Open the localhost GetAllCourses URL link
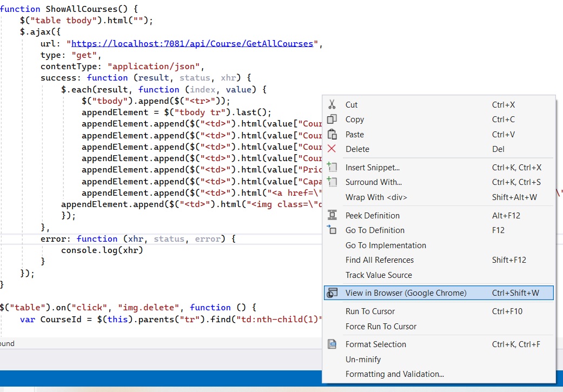Screen dimensions: 563x392 coord(192,44)
